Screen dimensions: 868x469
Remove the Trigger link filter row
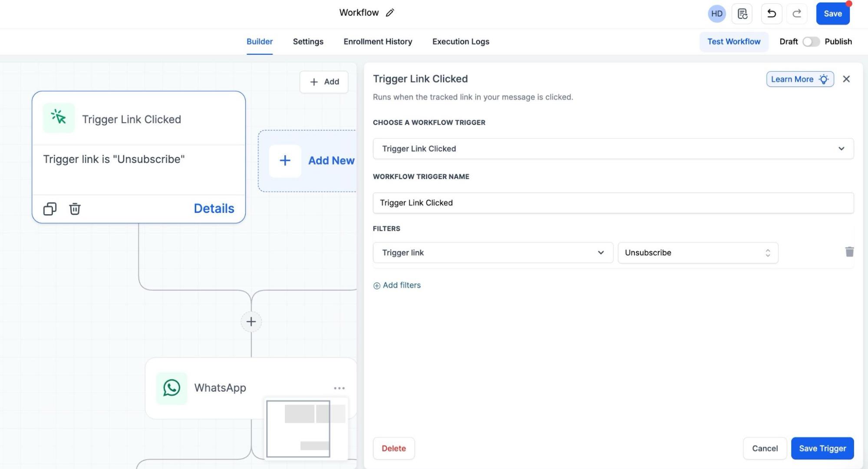849,252
